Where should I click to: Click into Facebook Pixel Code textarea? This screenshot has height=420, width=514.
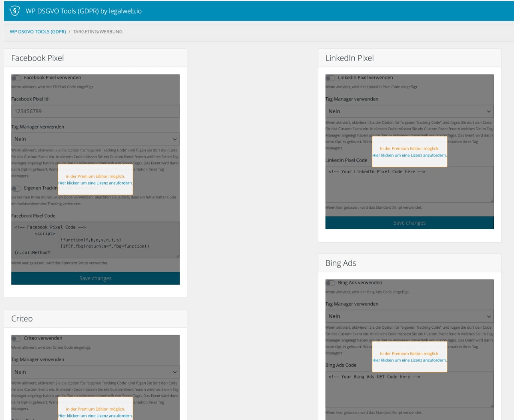[95, 240]
